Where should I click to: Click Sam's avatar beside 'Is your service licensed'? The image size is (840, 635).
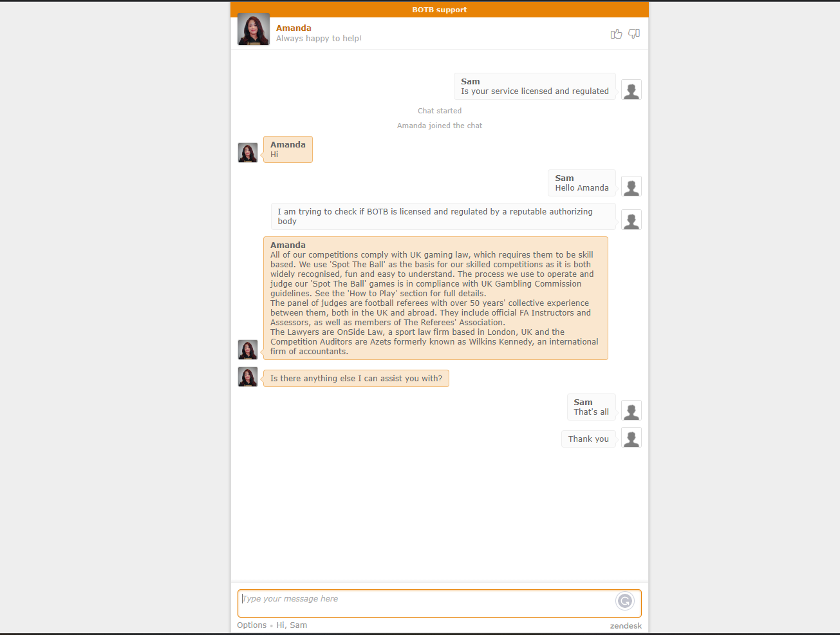pyautogui.click(x=631, y=90)
